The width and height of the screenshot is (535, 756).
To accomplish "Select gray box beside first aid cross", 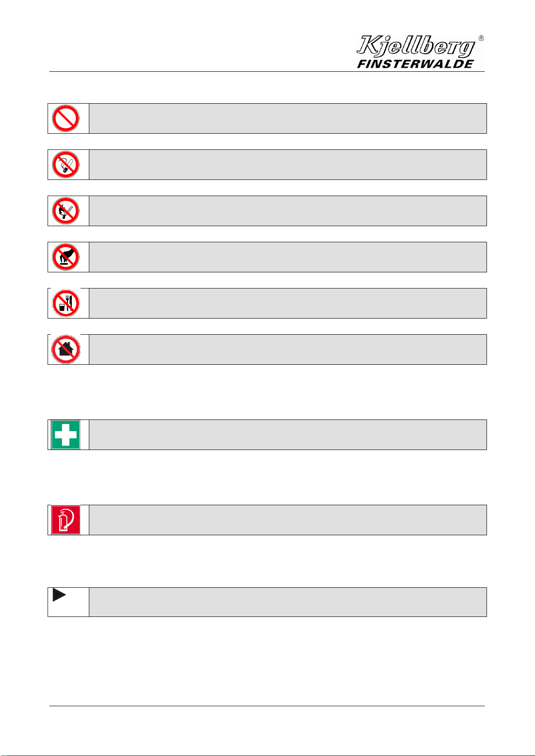I will (288, 435).
